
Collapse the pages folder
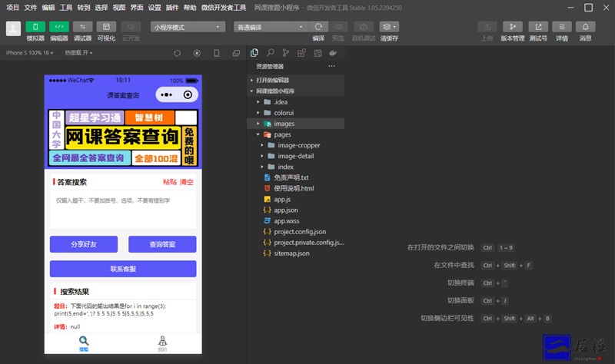coord(296,134)
